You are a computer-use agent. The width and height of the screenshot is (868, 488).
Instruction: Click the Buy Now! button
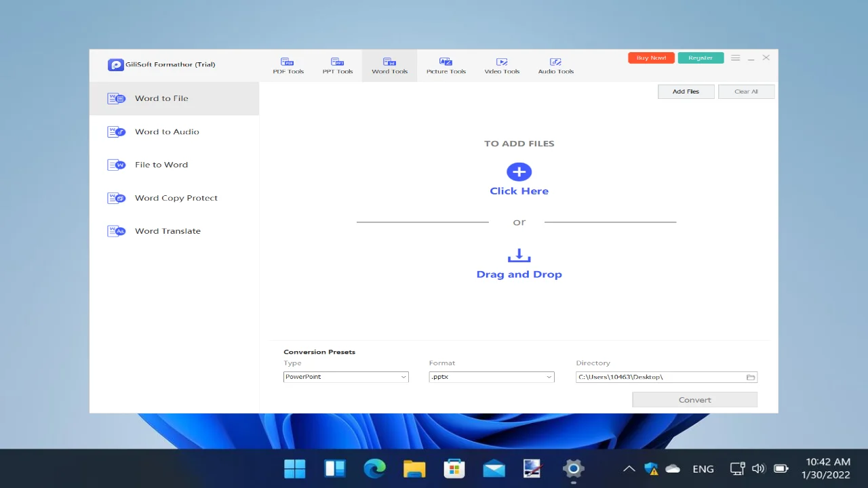tap(651, 58)
